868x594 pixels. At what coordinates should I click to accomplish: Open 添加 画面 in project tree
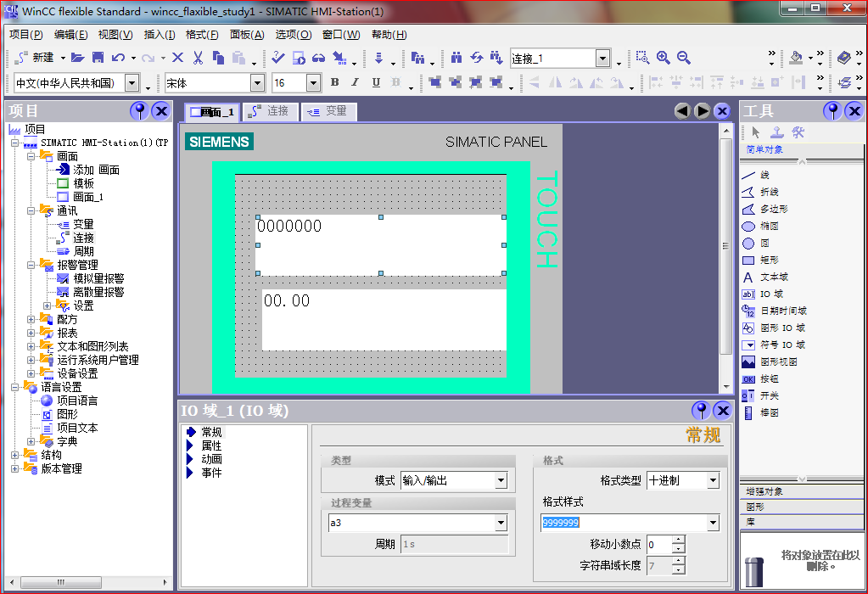(x=97, y=170)
